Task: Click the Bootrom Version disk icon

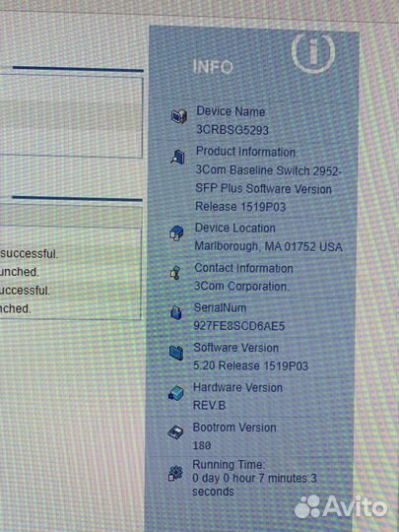Action: [175, 432]
